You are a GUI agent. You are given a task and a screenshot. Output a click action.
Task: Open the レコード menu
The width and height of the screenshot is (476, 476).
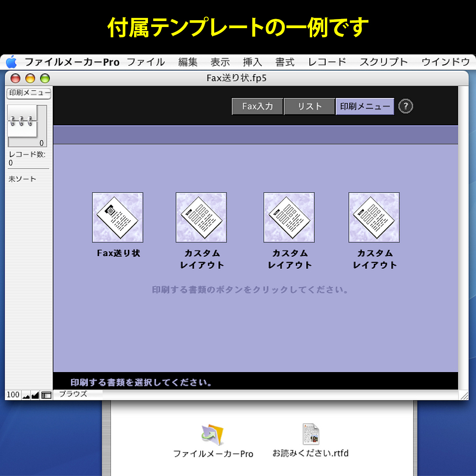click(x=328, y=62)
